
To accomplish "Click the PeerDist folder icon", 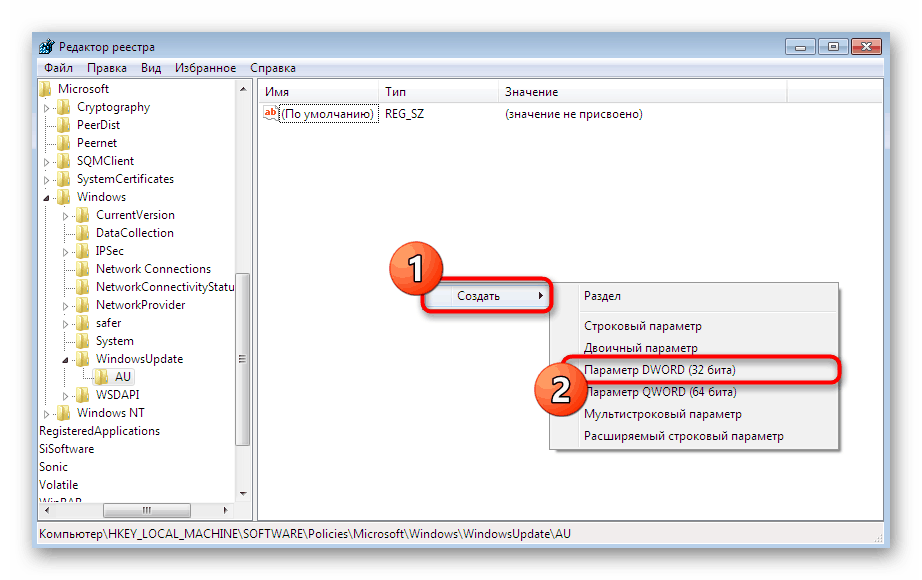I will pyautogui.click(x=64, y=125).
